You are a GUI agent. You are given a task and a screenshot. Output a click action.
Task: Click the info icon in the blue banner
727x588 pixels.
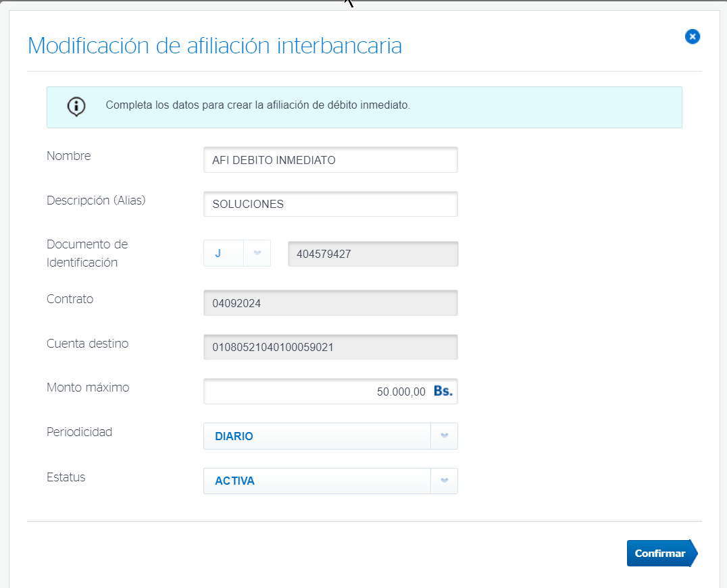(x=76, y=107)
